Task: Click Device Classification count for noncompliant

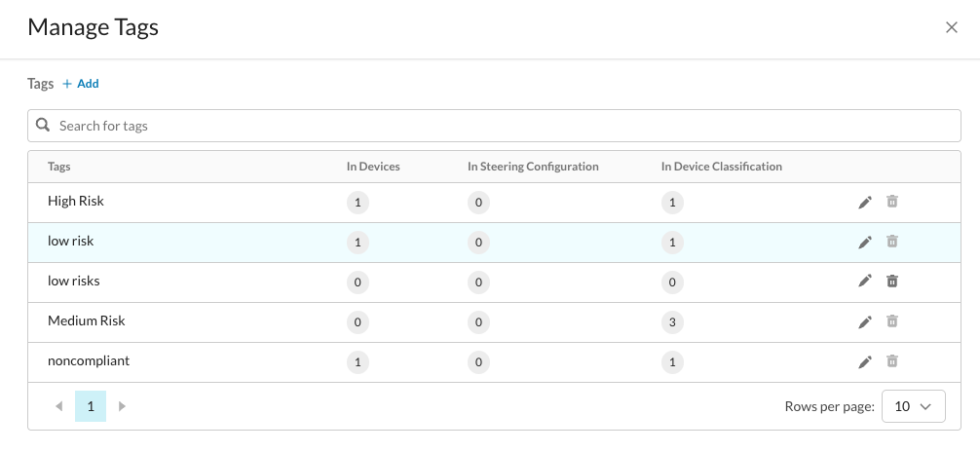Action: [x=672, y=362]
